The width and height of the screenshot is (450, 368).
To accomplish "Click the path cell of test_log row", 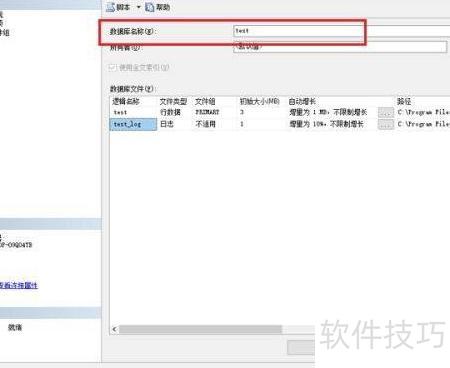I will [x=423, y=124].
